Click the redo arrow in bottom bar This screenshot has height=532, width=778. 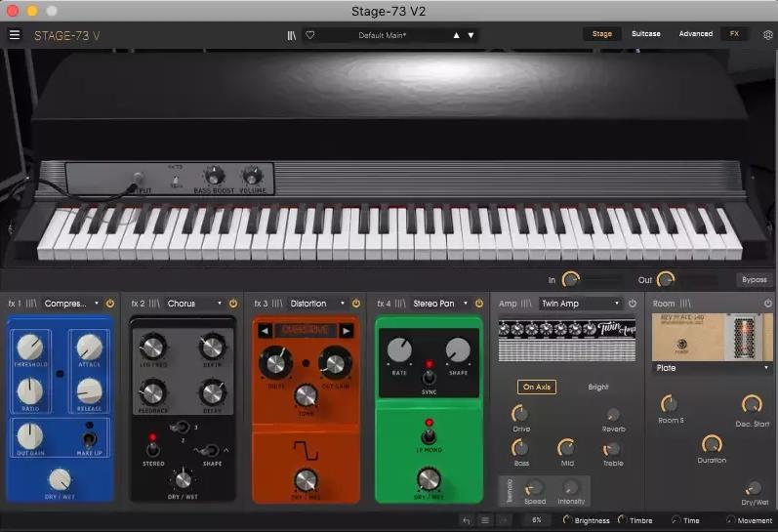pos(504,520)
